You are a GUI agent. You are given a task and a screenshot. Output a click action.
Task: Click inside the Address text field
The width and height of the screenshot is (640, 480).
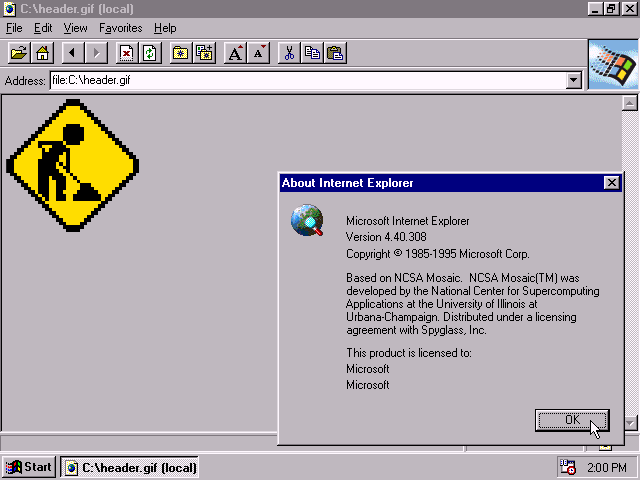[300, 81]
